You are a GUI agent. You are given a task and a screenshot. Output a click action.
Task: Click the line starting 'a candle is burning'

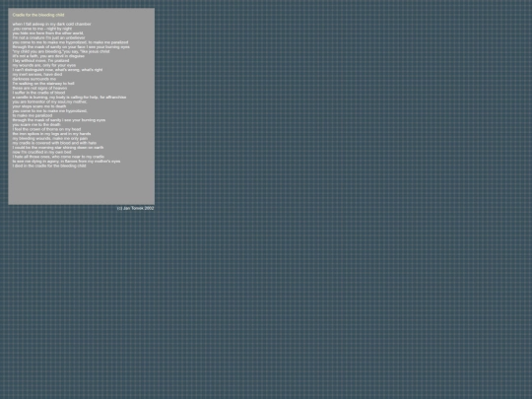pos(70,98)
